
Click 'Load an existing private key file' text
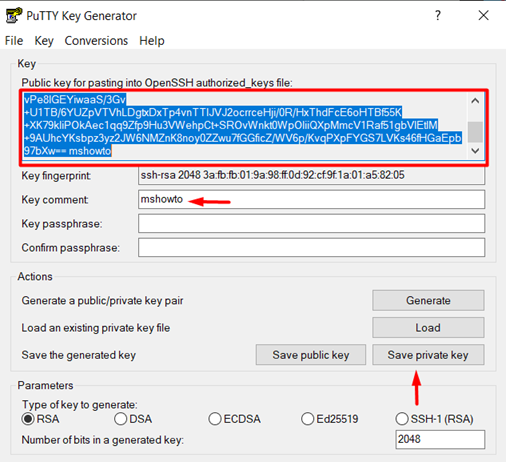point(96,328)
